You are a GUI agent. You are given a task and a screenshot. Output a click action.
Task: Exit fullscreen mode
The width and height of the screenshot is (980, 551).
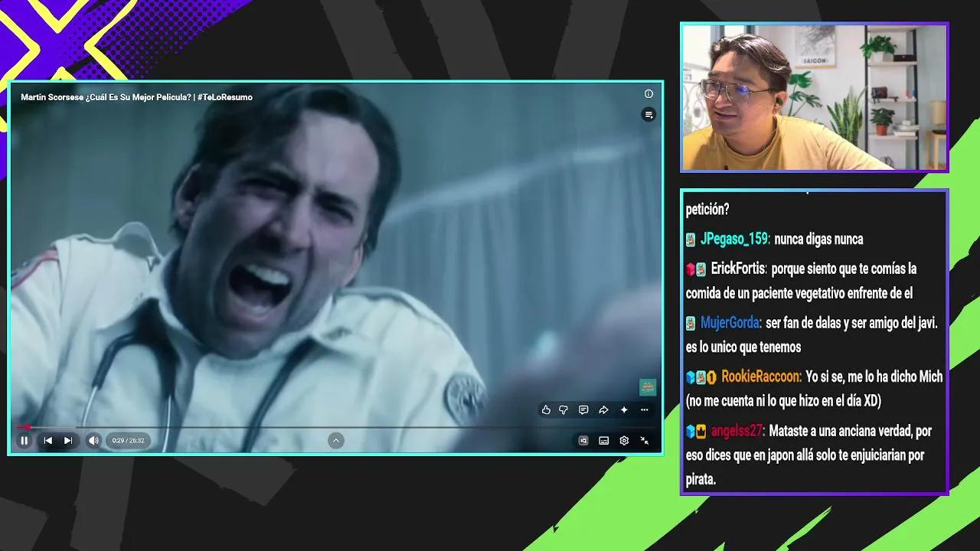[x=645, y=440]
